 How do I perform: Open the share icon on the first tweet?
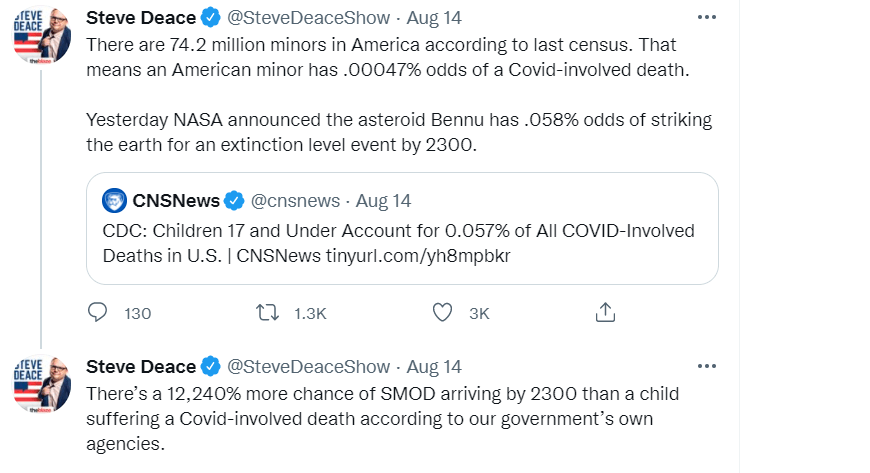(x=605, y=313)
